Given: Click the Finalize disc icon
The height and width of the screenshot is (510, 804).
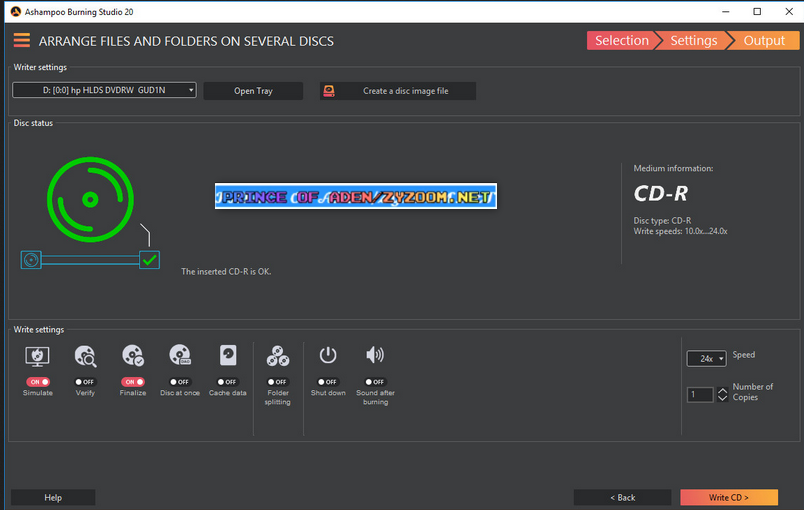Looking at the screenshot, I should pyautogui.click(x=133, y=356).
